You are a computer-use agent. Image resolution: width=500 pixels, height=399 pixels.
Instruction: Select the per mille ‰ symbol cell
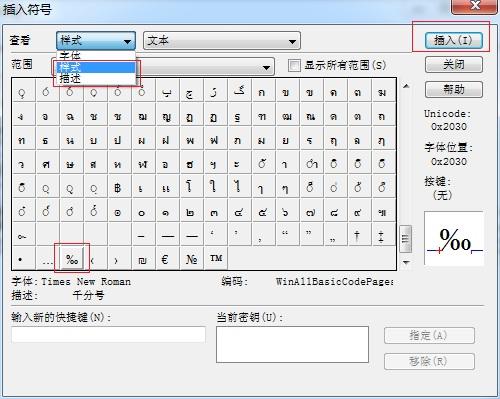(x=72, y=259)
